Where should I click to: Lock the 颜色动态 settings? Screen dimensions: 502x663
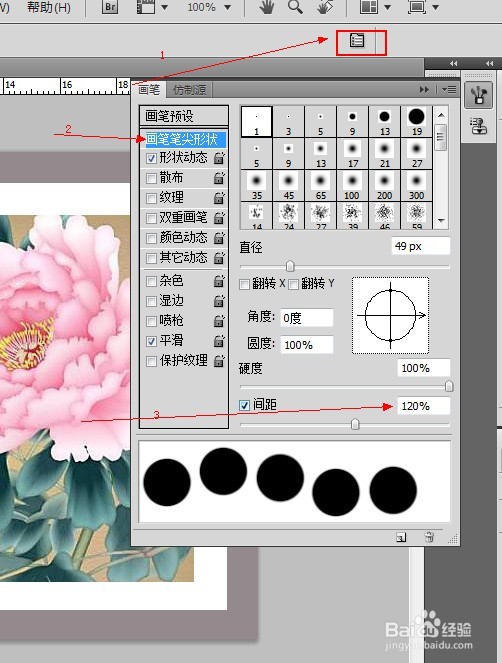(x=219, y=238)
